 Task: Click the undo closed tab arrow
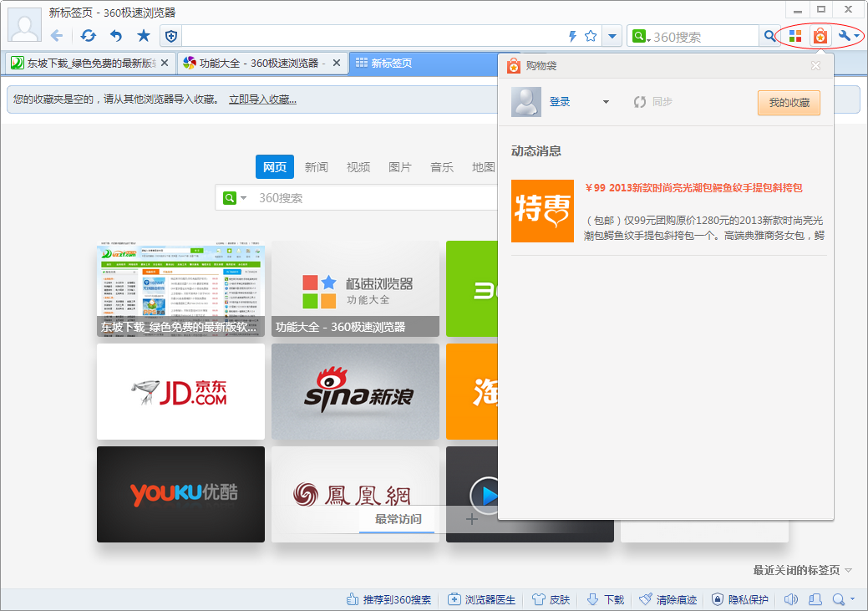(x=115, y=36)
